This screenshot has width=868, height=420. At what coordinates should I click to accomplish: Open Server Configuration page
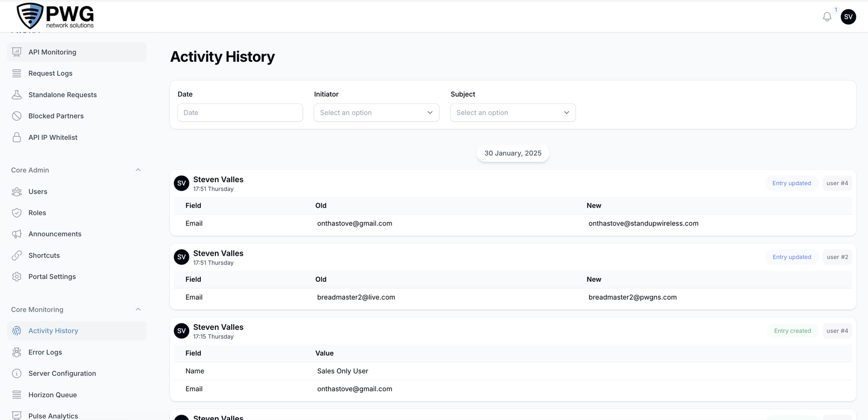coord(62,373)
